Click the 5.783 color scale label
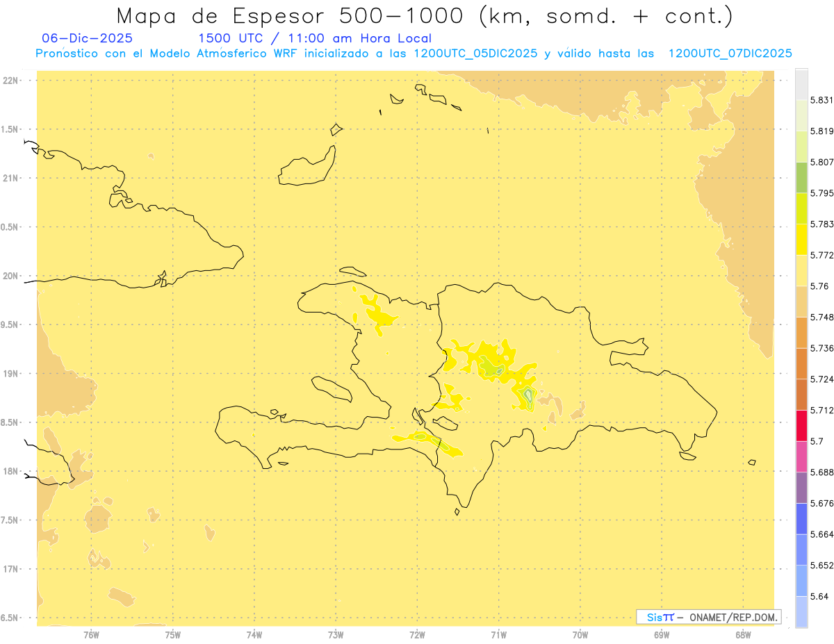The width and height of the screenshot is (834, 644). click(821, 224)
